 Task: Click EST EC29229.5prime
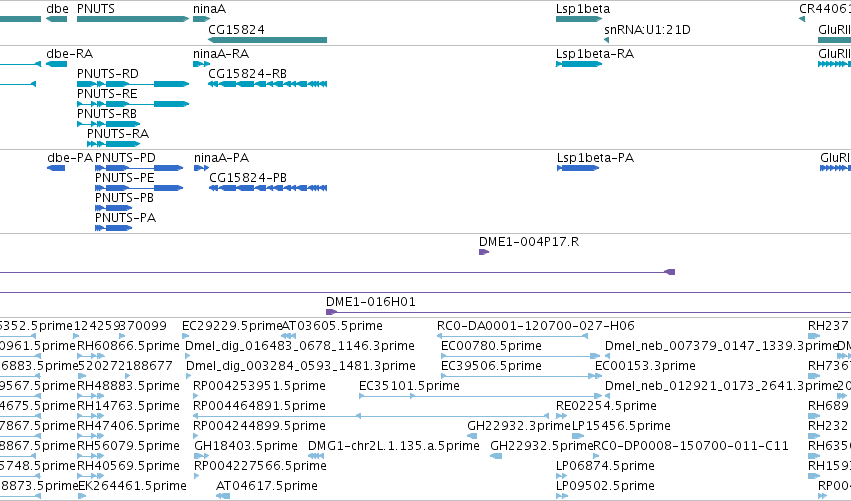click(232, 326)
